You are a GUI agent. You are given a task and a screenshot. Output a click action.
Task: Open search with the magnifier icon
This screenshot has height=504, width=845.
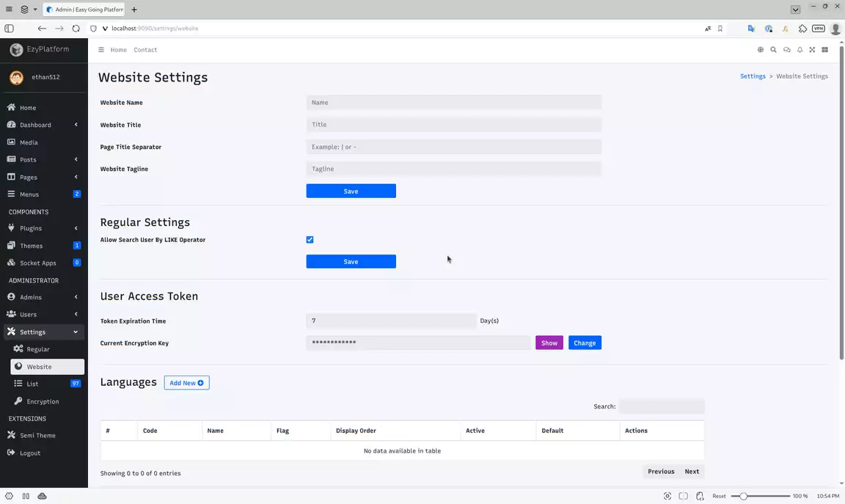pos(773,50)
